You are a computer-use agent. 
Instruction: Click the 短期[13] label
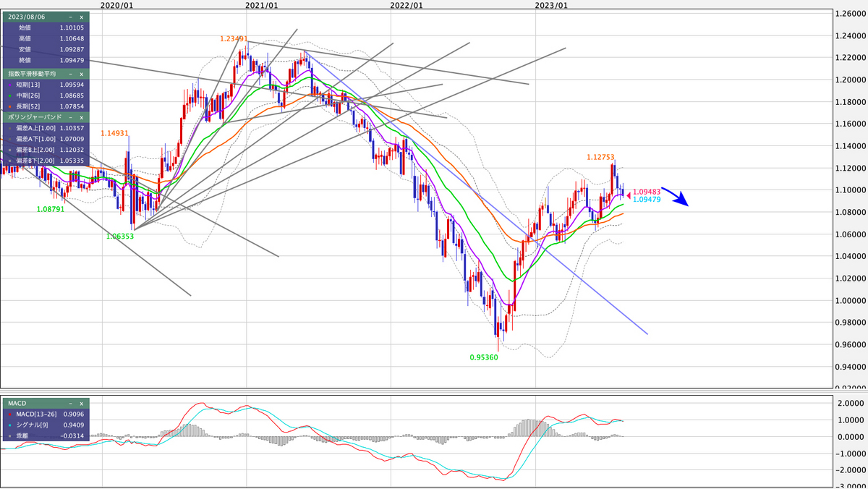click(x=28, y=84)
